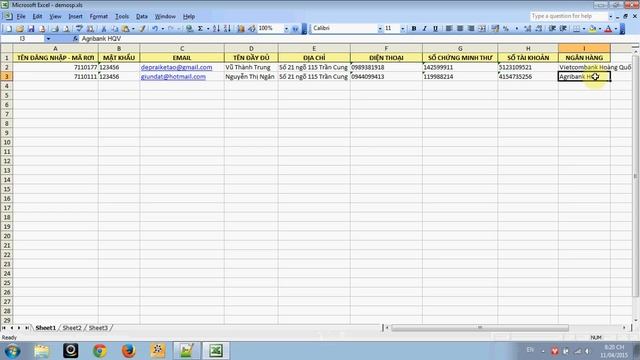
Task: Merge and center the selected cells
Action: click(482, 29)
